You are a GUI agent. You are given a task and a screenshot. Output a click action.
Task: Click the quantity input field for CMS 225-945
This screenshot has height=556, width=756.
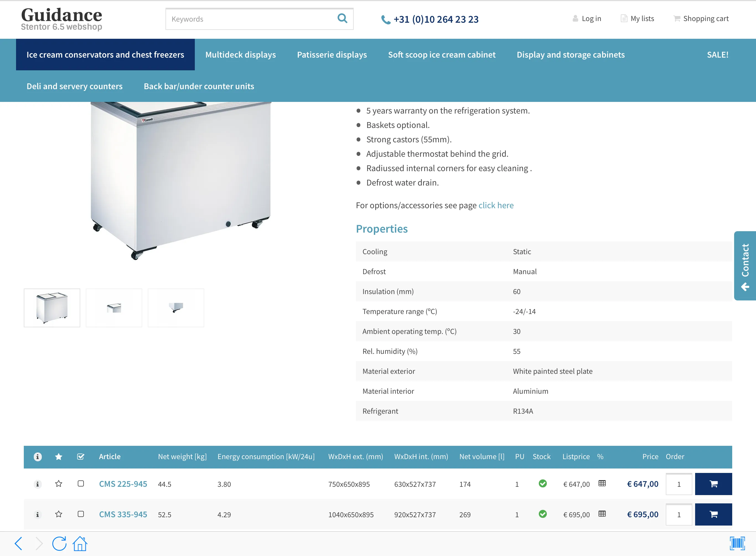tap(678, 484)
